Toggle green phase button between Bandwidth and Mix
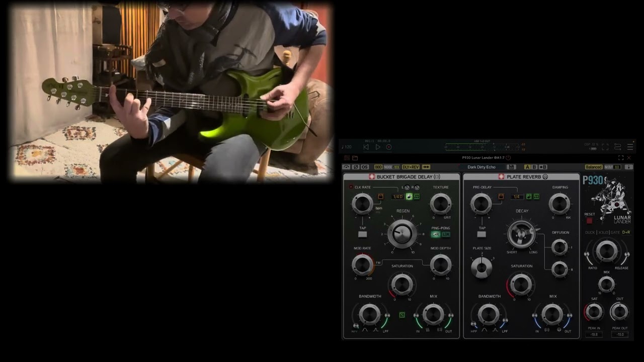The image size is (644, 362). point(402,315)
